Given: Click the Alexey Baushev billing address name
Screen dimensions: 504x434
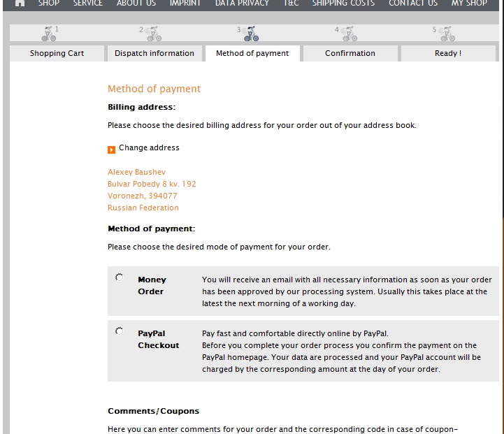Looking at the screenshot, I should [137, 172].
